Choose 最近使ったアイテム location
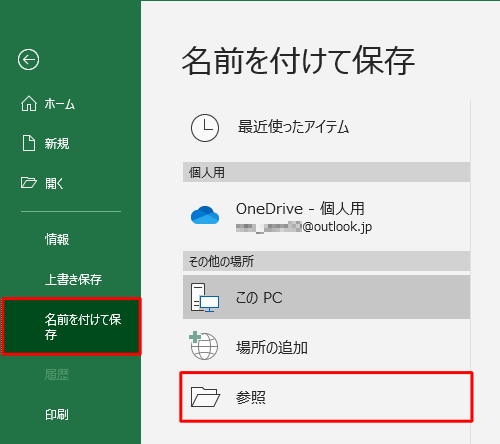This screenshot has height=444, width=500. 326,128
